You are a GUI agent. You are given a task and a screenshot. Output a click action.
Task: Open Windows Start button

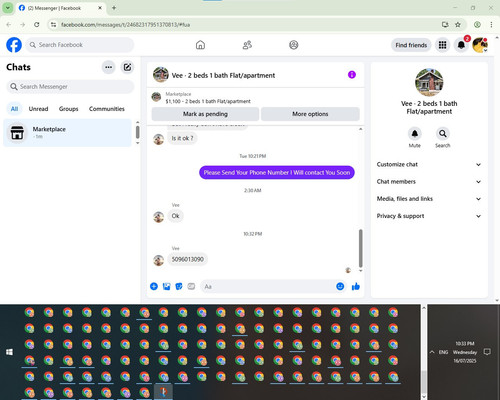coord(9,352)
